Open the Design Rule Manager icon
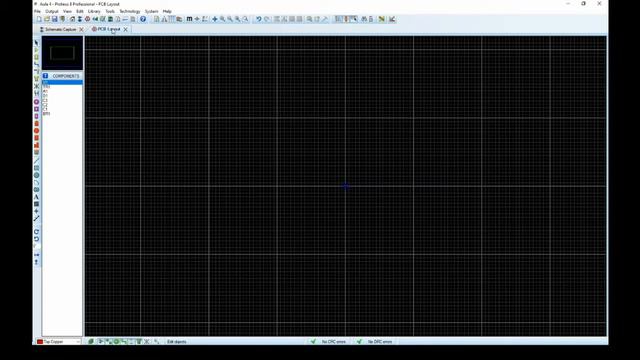 [x=392, y=19]
